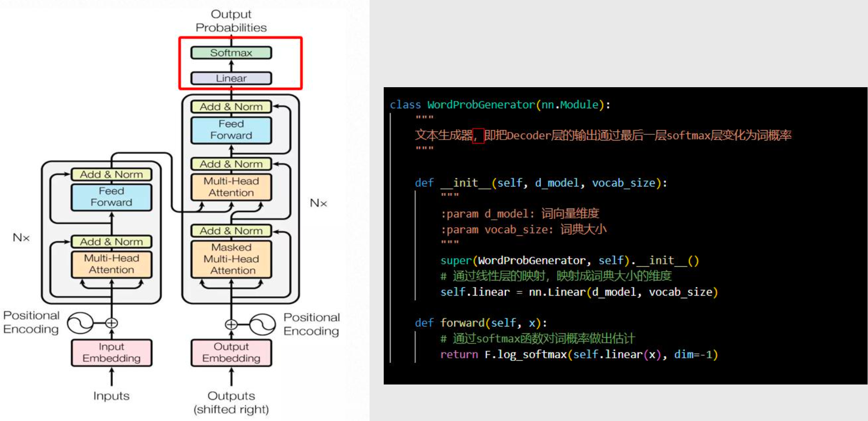Viewport: 868px width, 421px height.
Task: Click Add & Norm above encoder Feed Forward
Action: pos(111,174)
